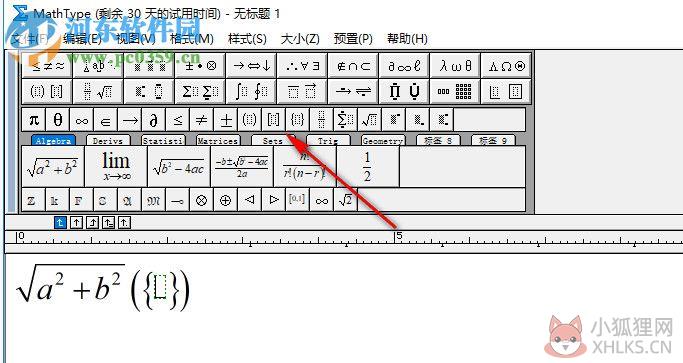Insert parentheses template from small bar

[x=249, y=119]
